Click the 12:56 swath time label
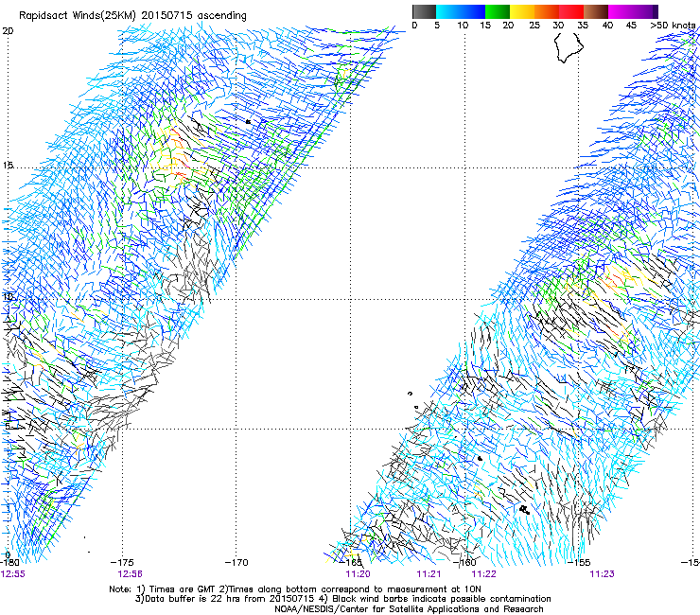The image size is (700, 615). 130,574
